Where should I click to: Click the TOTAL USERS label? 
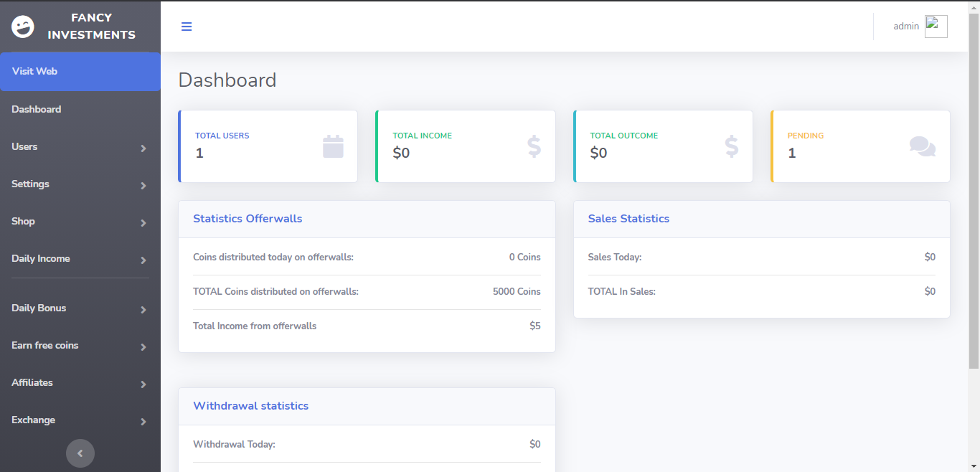coord(222,136)
